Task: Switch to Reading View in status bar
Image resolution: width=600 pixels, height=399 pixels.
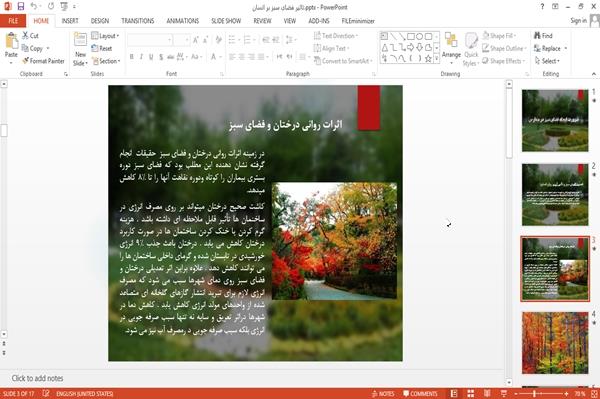Action: click(x=487, y=394)
